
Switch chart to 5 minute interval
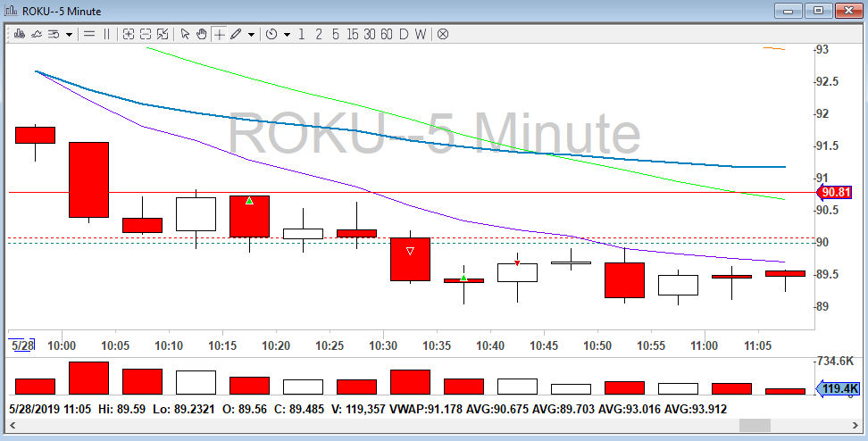point(336,34)
